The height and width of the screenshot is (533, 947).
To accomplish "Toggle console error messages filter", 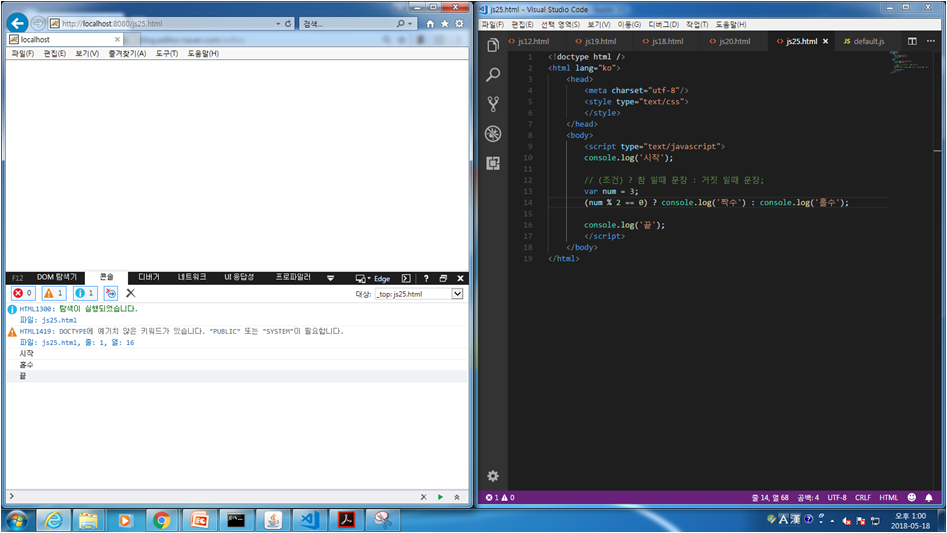I will tap(23, 293).
